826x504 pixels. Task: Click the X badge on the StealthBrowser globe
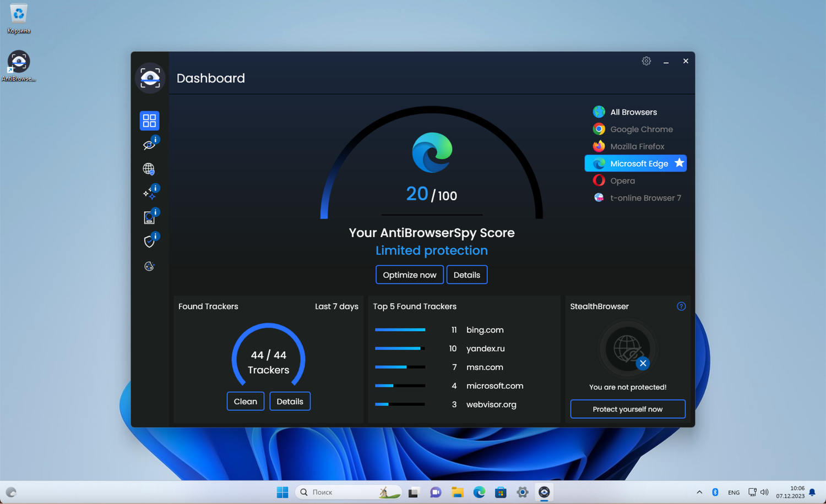[x=643, y=363]
